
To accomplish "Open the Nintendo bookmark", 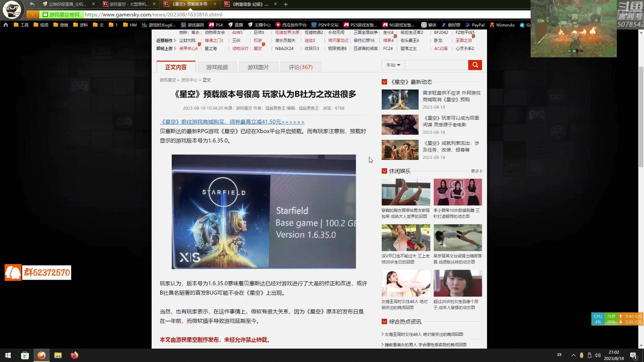I will [502, 25].
